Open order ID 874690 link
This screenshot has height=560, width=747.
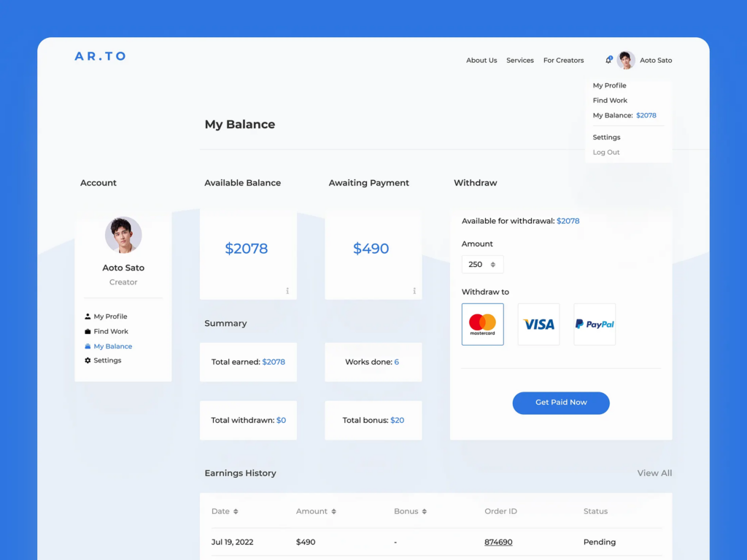[x=498, y=542]
